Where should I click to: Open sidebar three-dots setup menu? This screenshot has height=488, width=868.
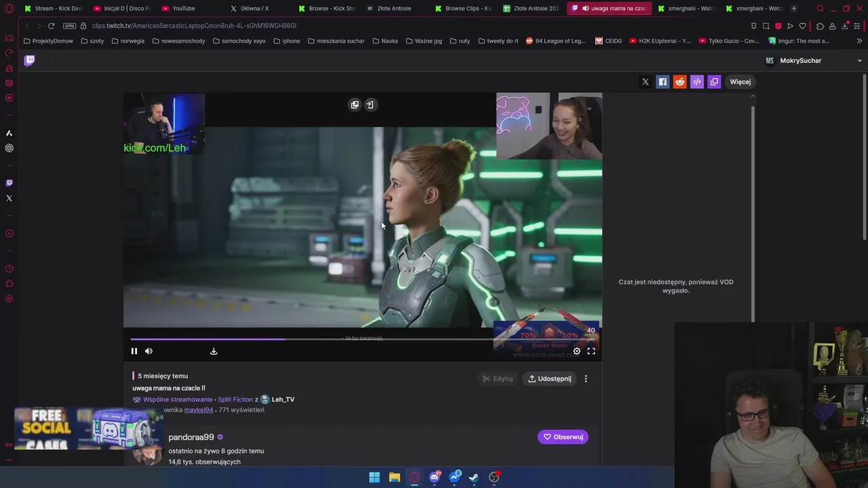(9, 460)
